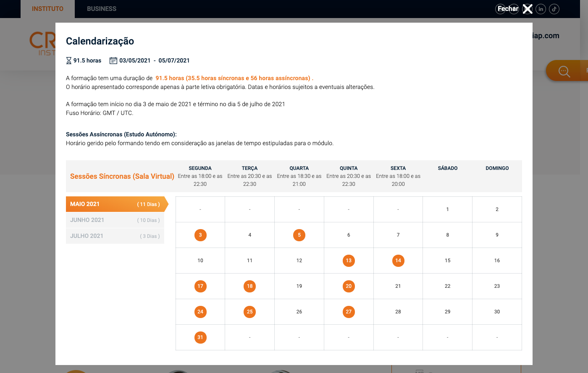
Task: Select highlighted session day 27
Action: [x=349, y=312]
